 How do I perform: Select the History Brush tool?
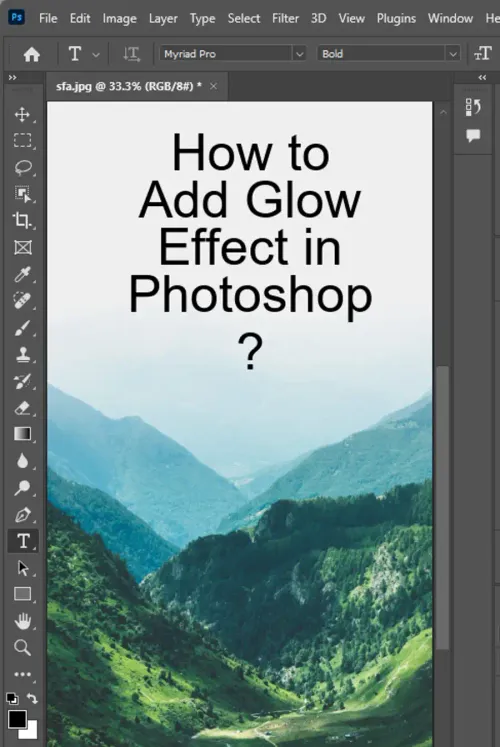[x=22, y=381]
